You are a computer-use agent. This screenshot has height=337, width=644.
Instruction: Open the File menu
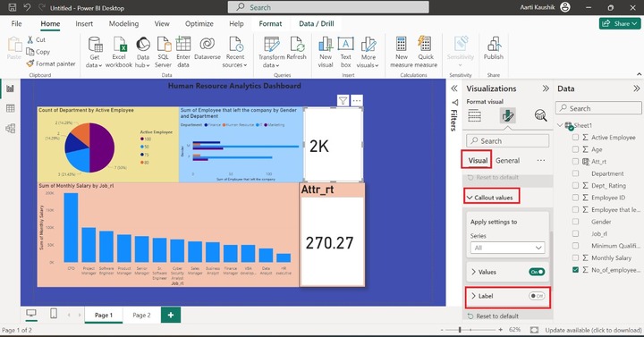pos(16,24)
